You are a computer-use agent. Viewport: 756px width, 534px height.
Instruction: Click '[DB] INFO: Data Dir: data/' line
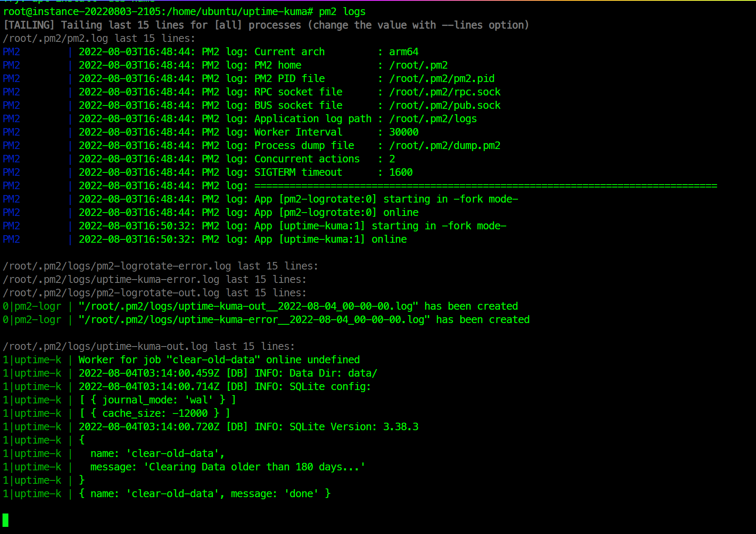click(302, 373)
